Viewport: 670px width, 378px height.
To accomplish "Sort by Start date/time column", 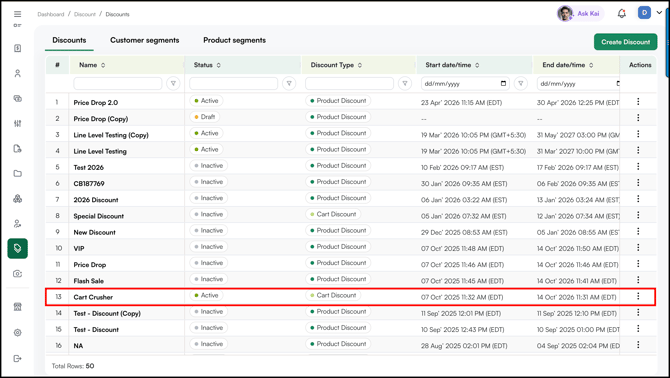I will click(x=477, y=65).
